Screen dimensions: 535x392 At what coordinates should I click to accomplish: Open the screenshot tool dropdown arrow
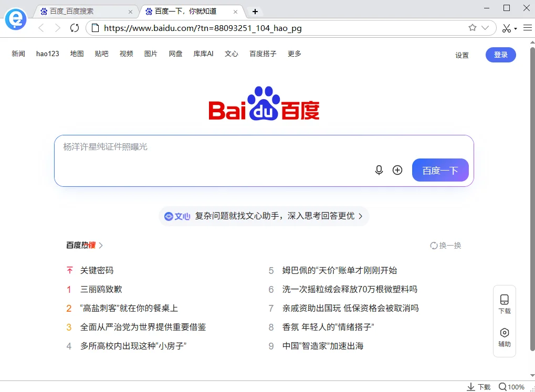pyautogui.click(x=516, y=29)
